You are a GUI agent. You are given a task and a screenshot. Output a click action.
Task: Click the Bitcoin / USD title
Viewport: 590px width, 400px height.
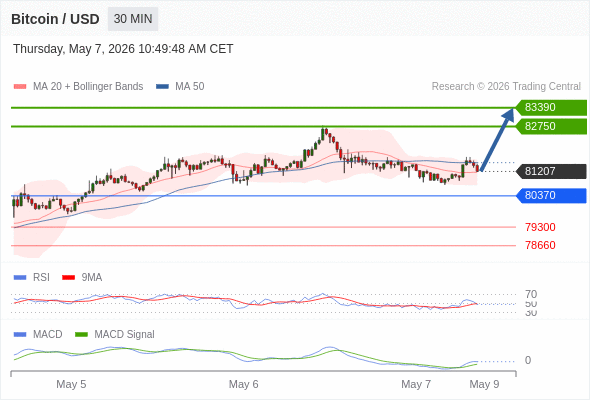(55, 19)
